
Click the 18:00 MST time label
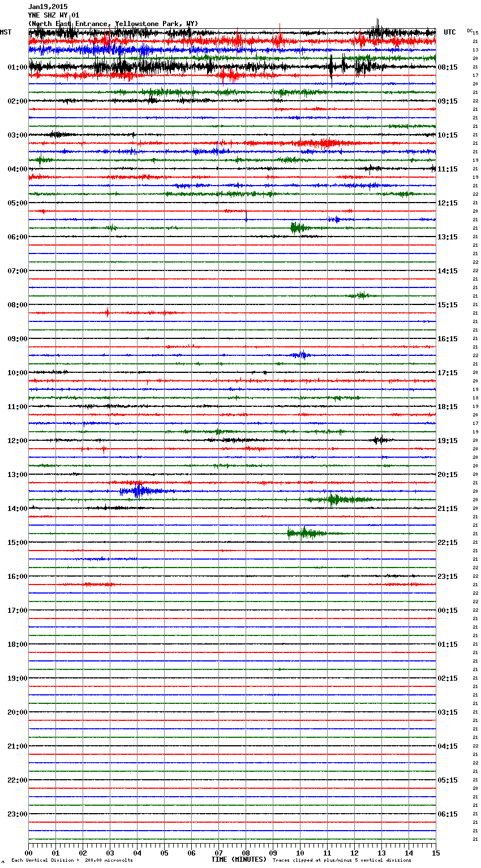click(18, 644)
